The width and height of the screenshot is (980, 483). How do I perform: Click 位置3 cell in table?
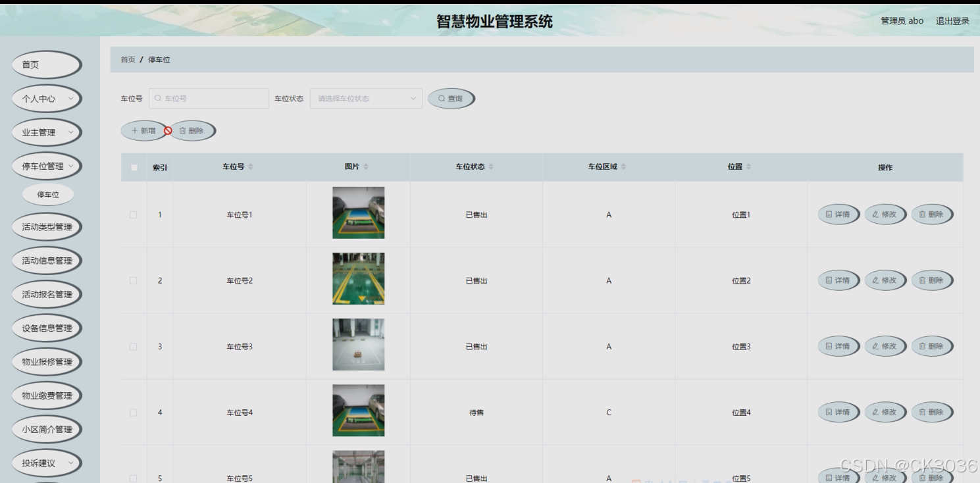pos(741,347)
